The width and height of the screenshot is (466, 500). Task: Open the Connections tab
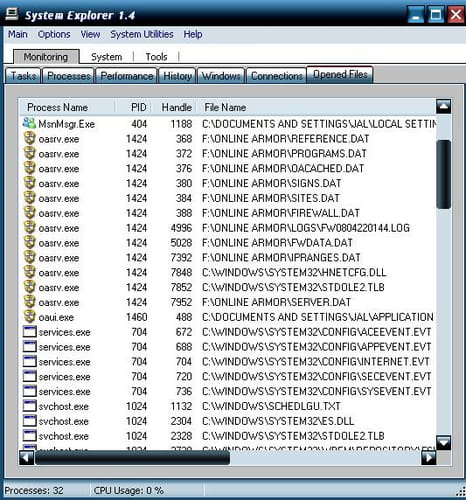click(276, 76)
